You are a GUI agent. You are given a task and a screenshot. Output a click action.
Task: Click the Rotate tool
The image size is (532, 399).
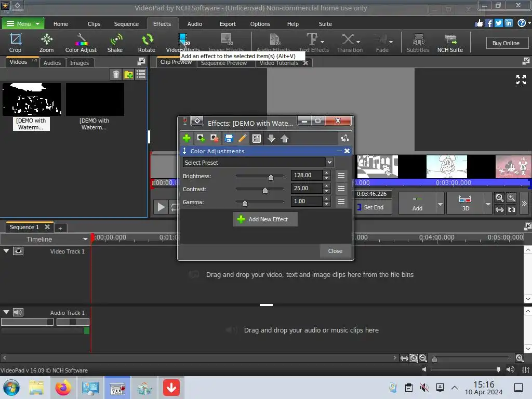pos(147,43)
